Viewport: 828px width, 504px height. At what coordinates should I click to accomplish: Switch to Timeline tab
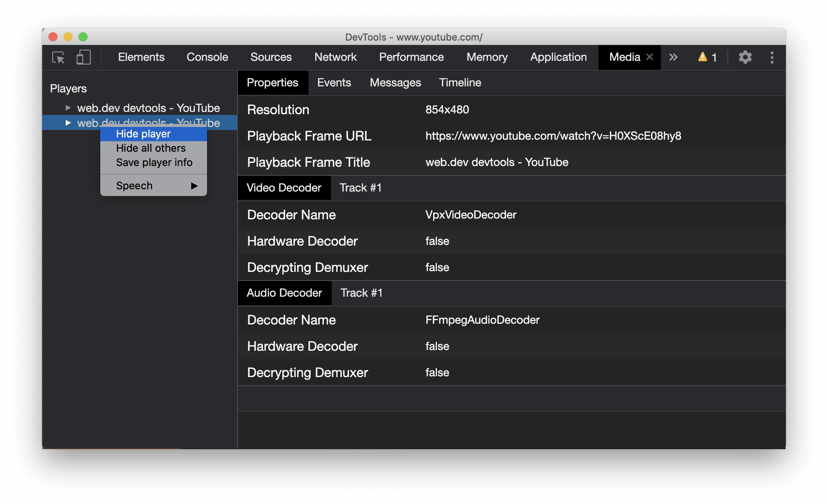[x=461, y=83]
